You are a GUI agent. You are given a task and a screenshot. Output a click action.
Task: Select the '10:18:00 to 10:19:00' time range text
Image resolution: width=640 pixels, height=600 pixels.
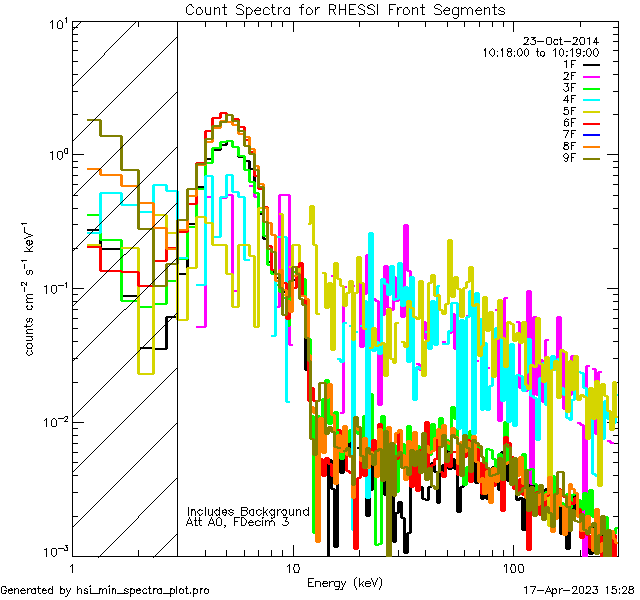[x=540, y=52]
